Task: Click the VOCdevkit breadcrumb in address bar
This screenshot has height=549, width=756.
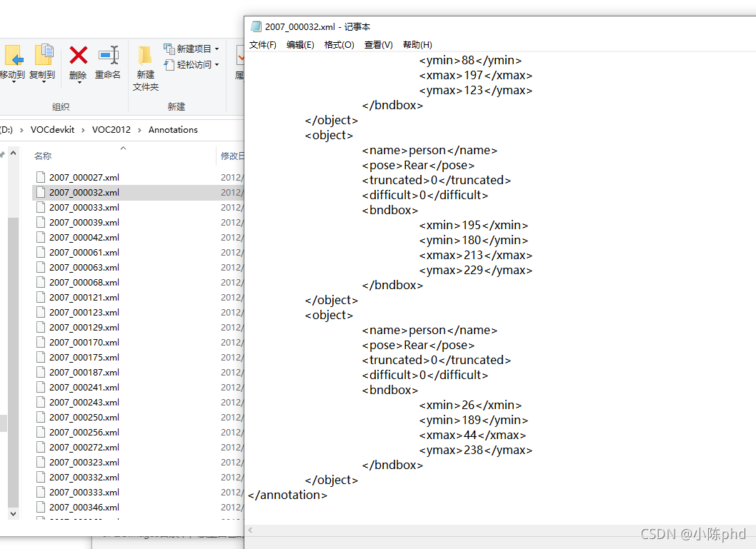Action: point(53,129)
